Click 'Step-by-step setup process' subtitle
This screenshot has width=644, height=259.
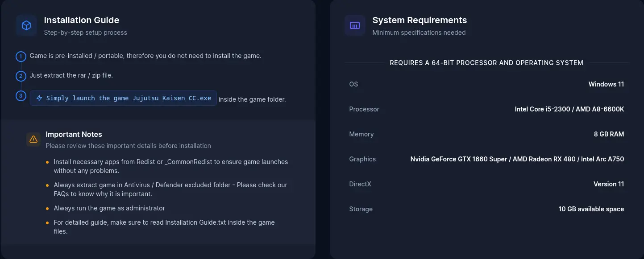point(86,33)
